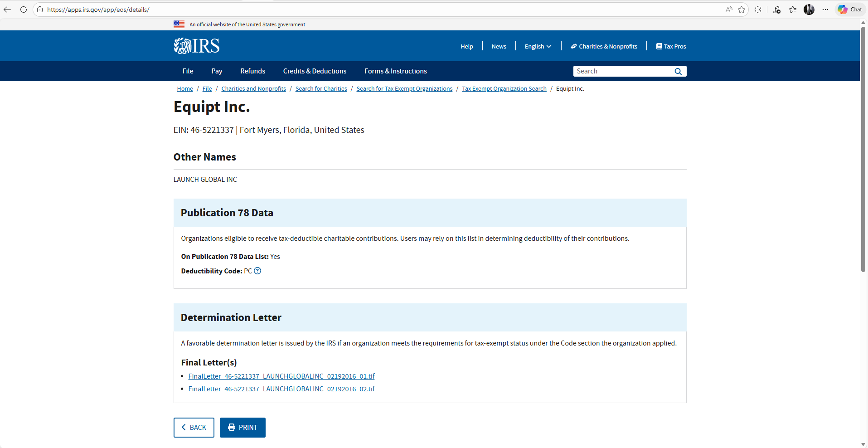
Task: Open Credits & Deductions menu
Action: (315, 71)
